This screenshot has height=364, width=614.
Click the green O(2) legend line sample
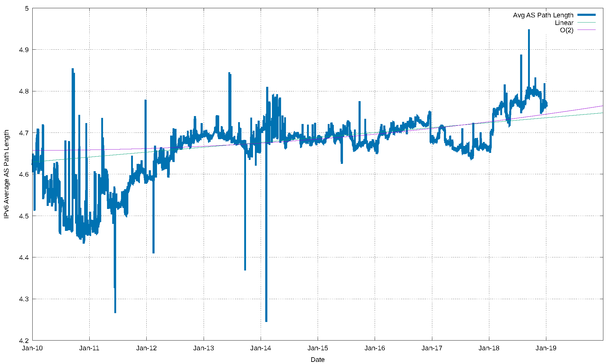pyautogui.click(x=586, y=30)
